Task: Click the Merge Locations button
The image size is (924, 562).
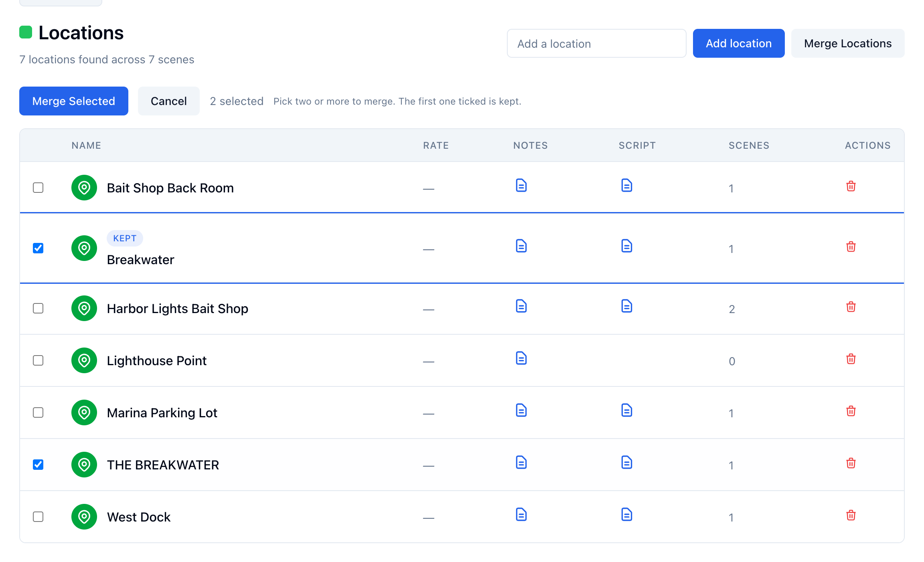Action: click(848, 43)
